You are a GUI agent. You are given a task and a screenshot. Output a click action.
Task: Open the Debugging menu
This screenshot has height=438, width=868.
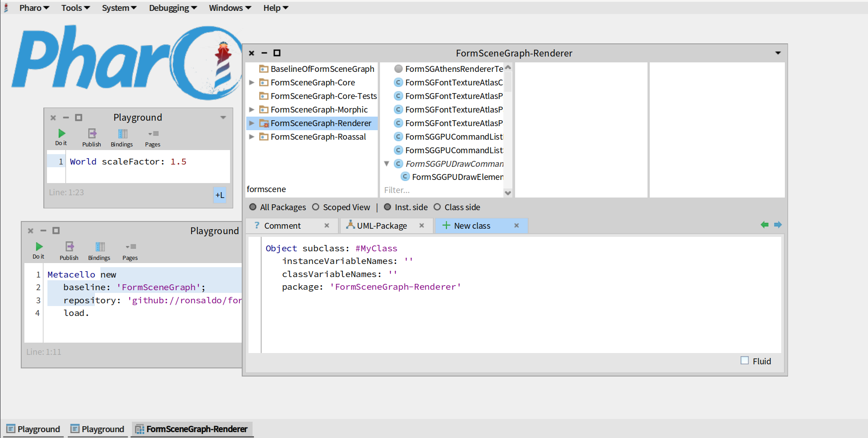[x=173, y=8]
